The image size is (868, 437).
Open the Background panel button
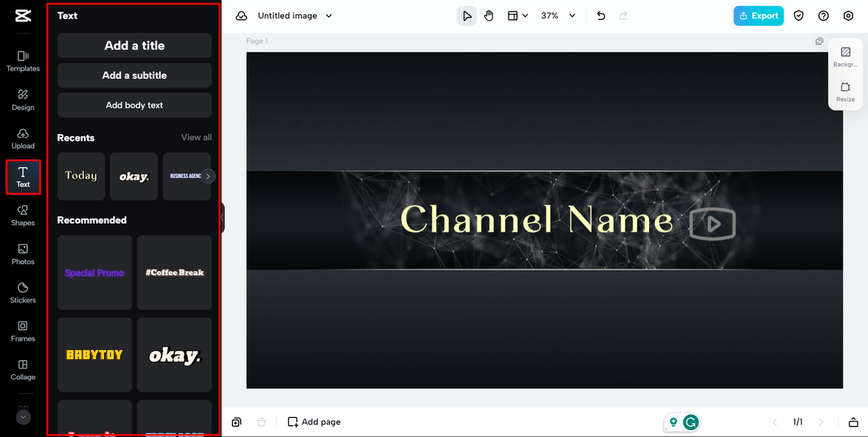pyautogui.click(x=845, y=57)
